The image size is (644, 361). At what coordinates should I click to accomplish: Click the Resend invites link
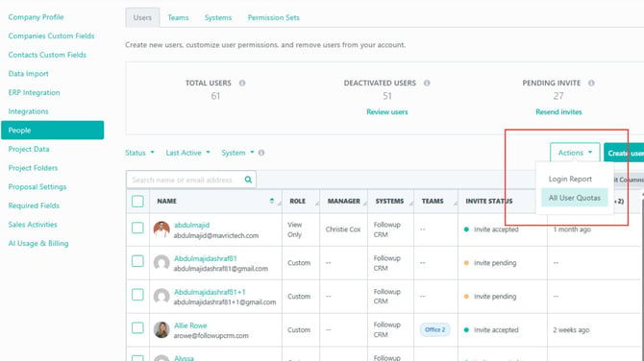pos(558,112)
